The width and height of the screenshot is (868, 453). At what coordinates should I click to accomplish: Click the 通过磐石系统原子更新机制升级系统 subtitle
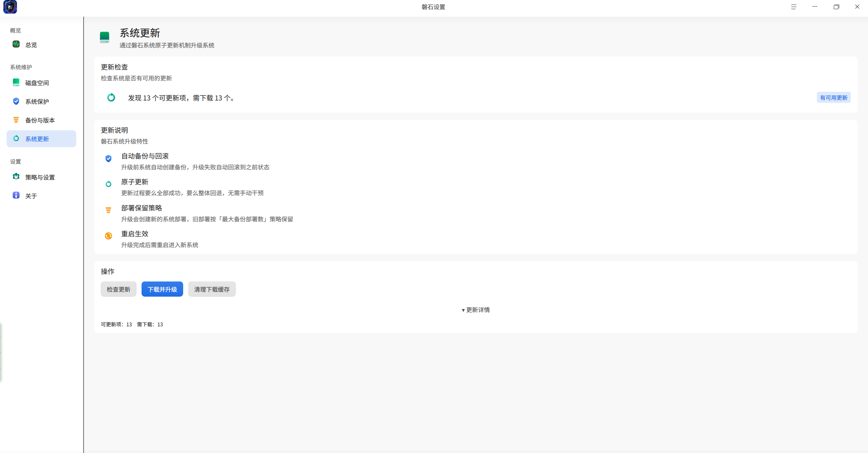click(167, 45)
